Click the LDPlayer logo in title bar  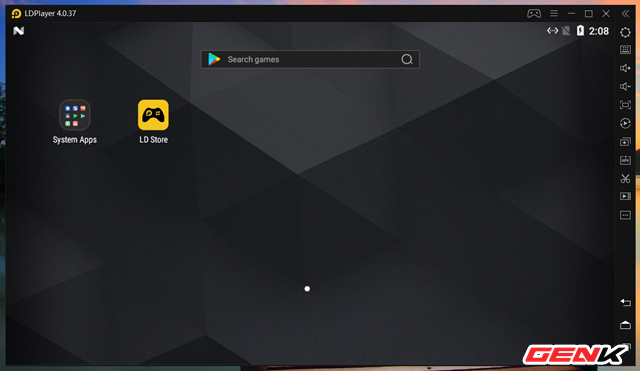pos(16,14)
